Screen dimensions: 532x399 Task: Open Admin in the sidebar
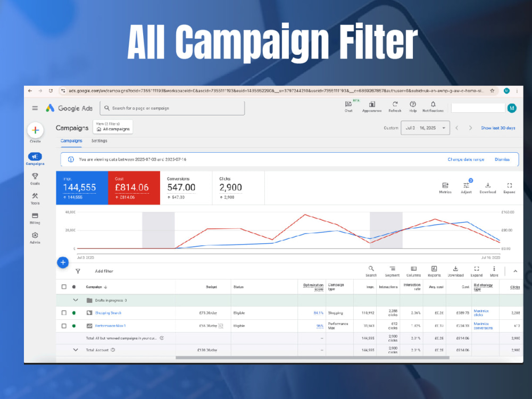[x=35, y=238]
